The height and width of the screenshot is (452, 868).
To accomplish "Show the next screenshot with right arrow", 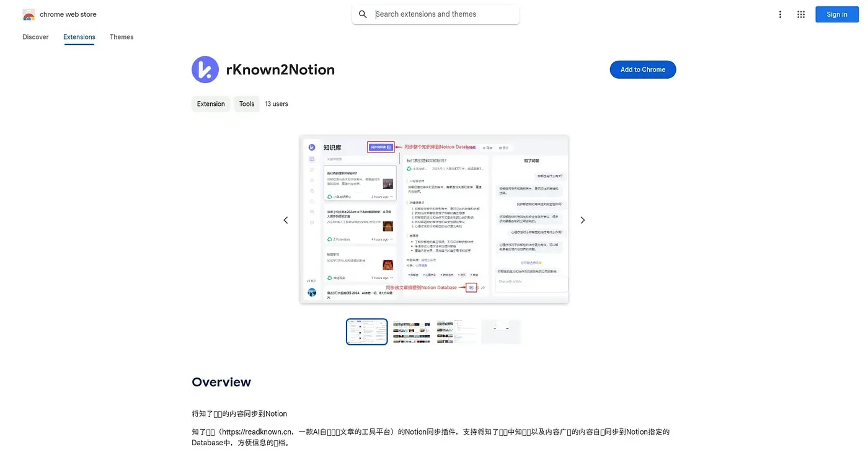I will tap(583, 220).
